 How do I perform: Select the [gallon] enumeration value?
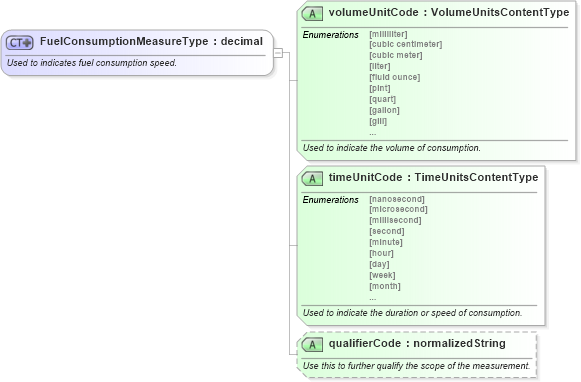384,110
